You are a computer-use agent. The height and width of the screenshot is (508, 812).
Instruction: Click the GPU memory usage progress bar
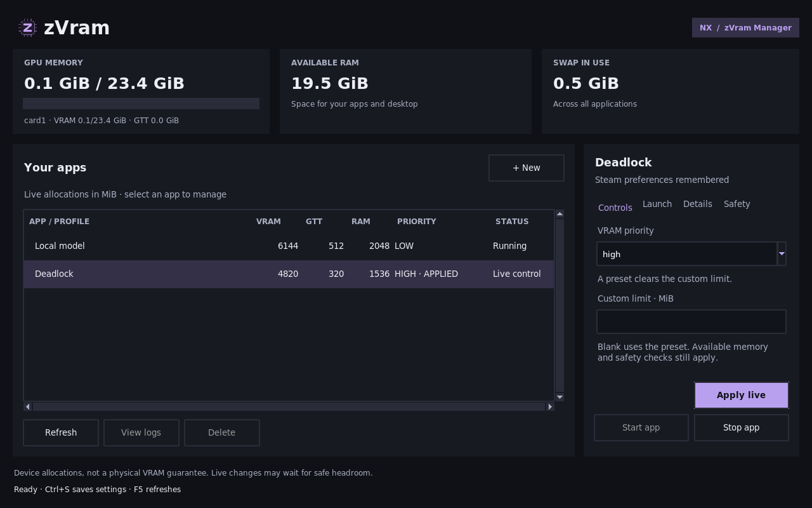point(141,104)
